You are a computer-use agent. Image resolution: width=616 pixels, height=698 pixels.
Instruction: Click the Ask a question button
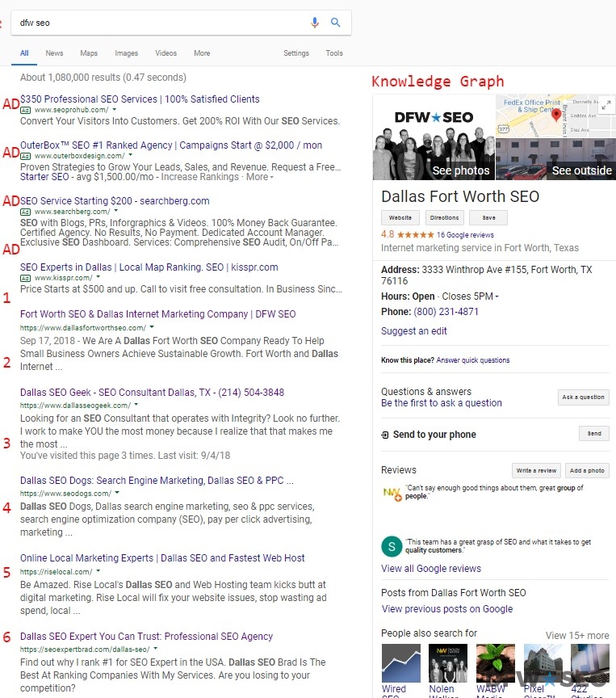click(x=583, y=397)
